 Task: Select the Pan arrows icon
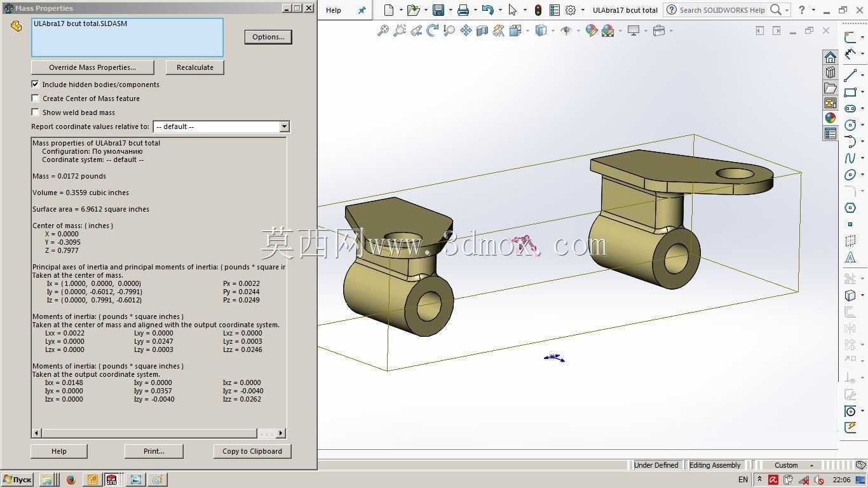pyautogui.click(x=466, y=30)
